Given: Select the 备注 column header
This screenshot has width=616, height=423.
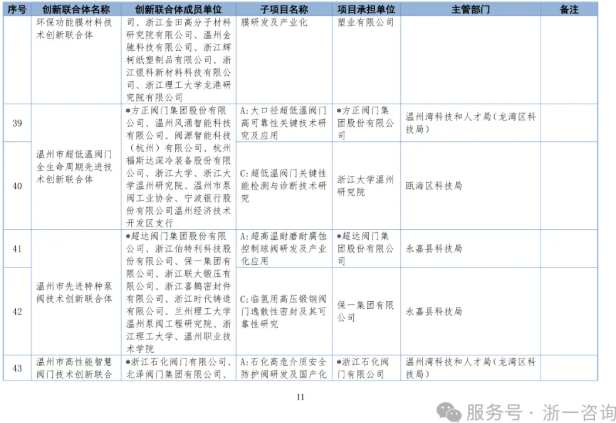Looking at the screenshot, I should 570,7.
